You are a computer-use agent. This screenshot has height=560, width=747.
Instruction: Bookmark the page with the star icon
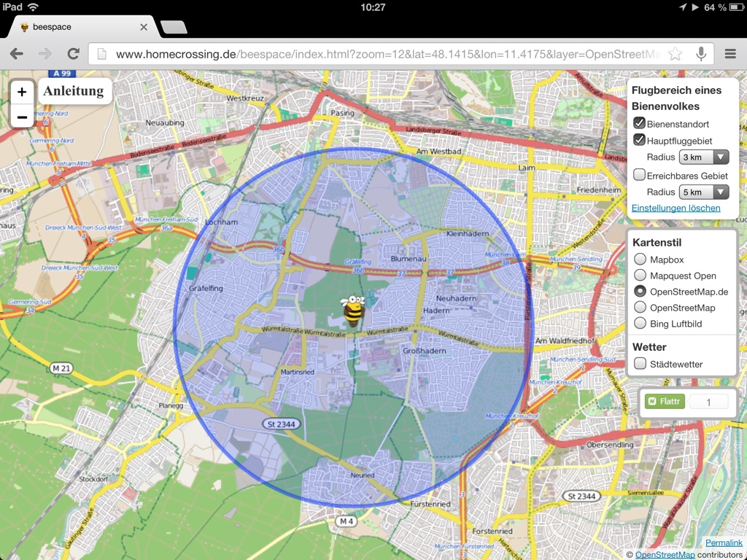point(676,54)
